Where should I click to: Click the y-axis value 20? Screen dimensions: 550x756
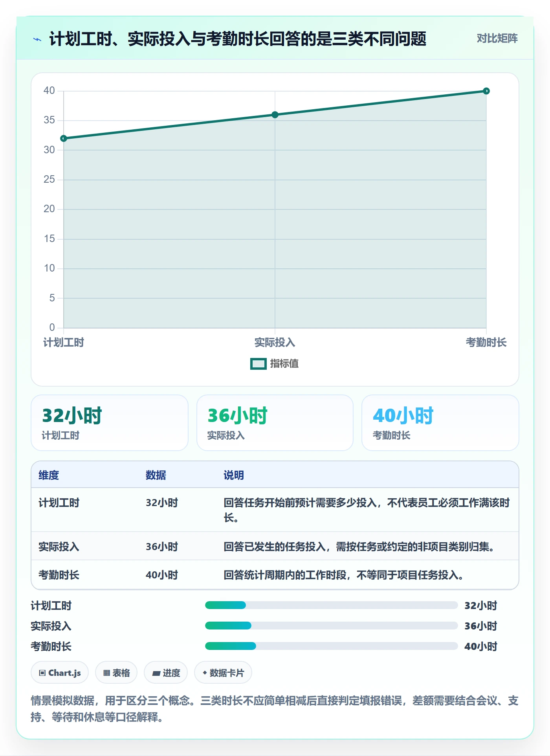pyautogui.click(x=49, y=209)
